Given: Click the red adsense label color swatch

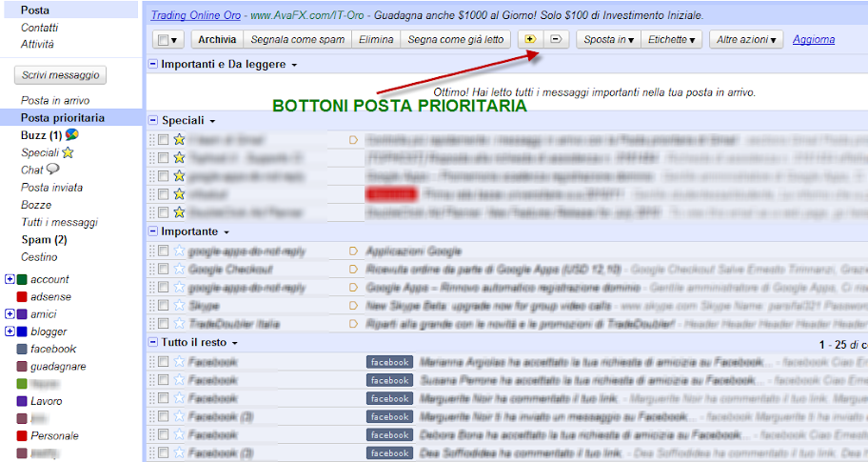Looking at the screenshot, I should 22,297.
